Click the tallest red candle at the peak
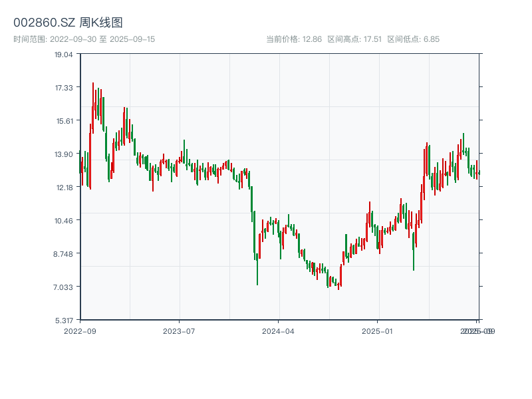 coord(93,106)
